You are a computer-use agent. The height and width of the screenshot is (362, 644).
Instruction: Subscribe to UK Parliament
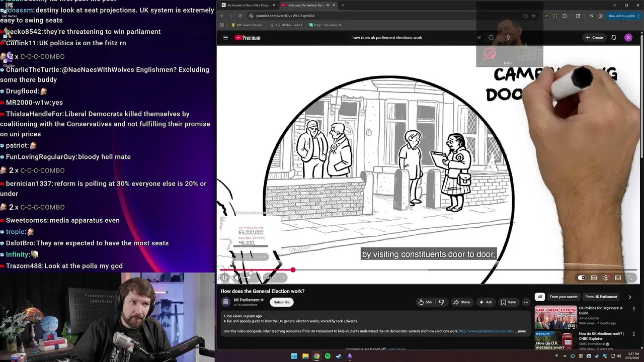[x=282, y=302]
